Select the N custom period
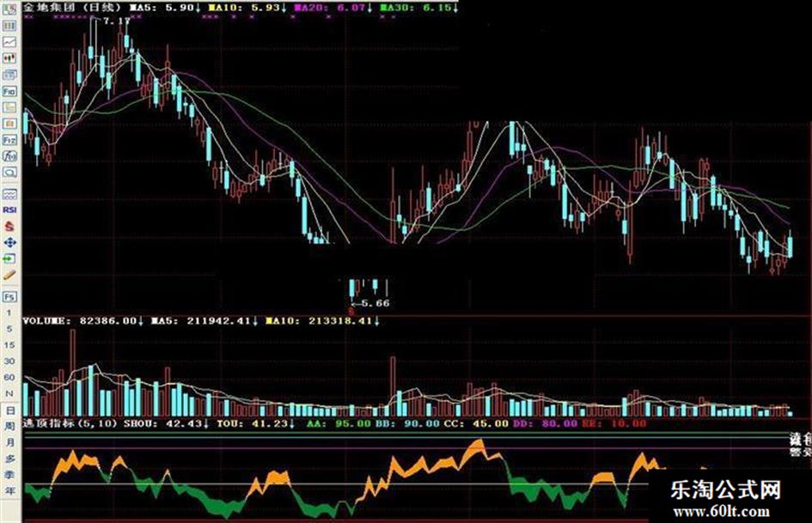The image size is (812, 523). click(x=9, y=393)
